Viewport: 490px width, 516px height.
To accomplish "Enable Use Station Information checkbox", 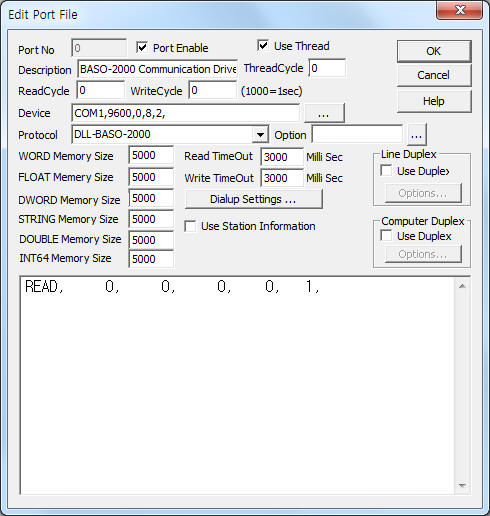I will pyautogui.click(x=190, y=226).
